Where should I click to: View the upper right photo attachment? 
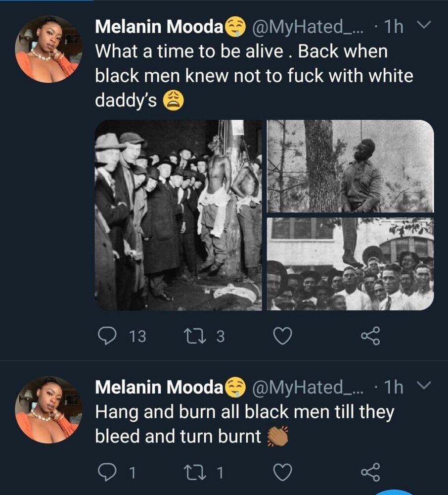pos(351,166)
